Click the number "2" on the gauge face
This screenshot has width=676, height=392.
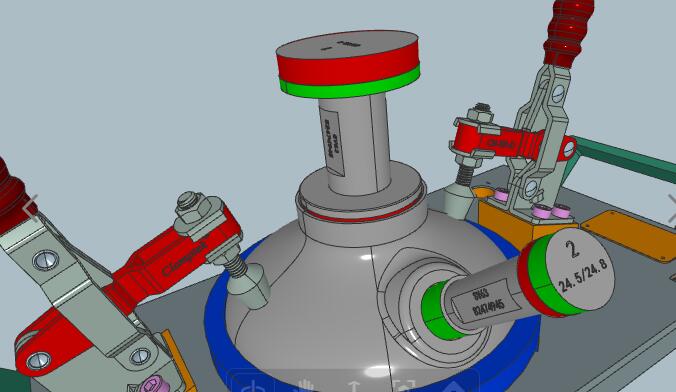[x=572, y=249]
